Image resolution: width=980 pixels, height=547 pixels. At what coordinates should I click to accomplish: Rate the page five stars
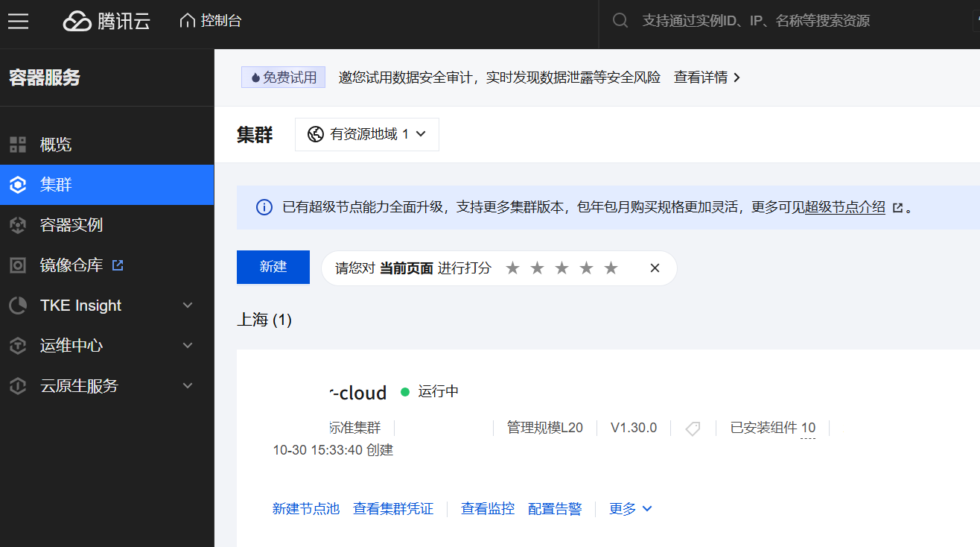(x=611, y=268)
